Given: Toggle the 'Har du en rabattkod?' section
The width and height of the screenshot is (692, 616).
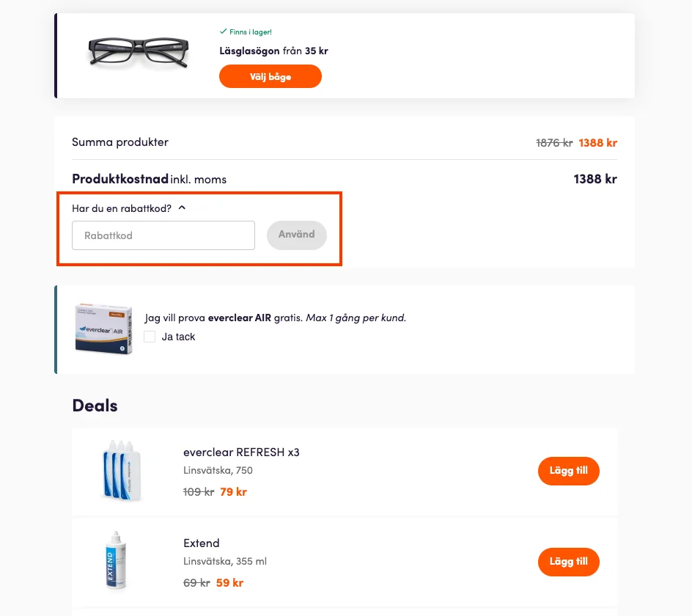Looking at the screenshot, I should pyautogui.click(x=122, y=208).
